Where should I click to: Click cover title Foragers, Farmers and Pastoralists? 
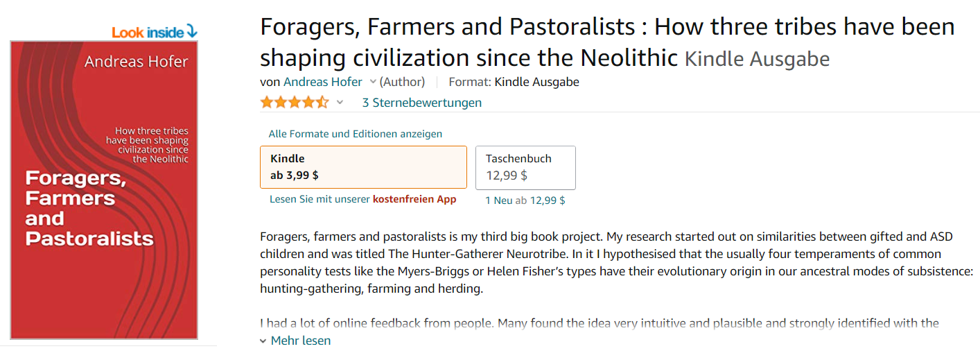89,208
